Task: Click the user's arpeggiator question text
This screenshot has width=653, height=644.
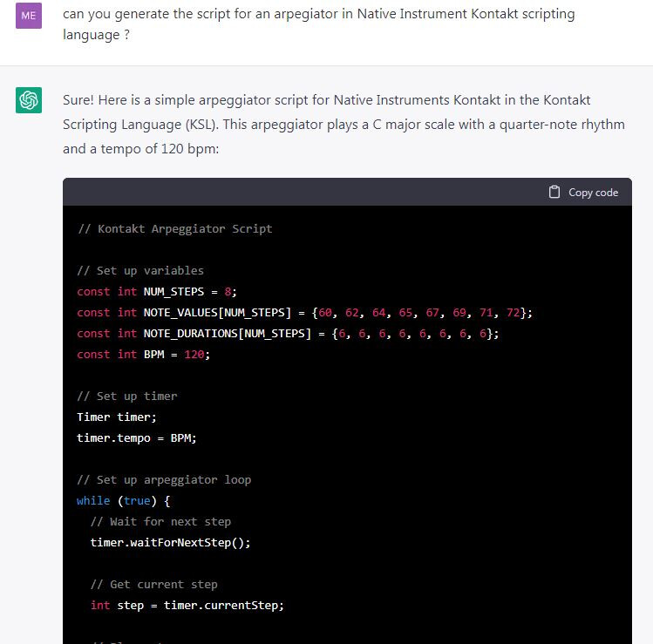Action: tap(318, 24)
